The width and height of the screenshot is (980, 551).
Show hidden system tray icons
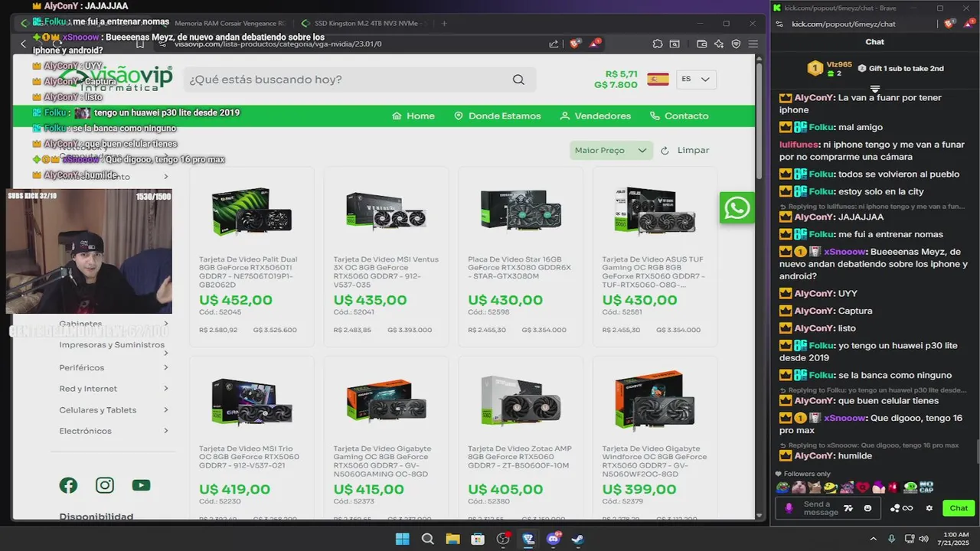[x=873, y=539]
